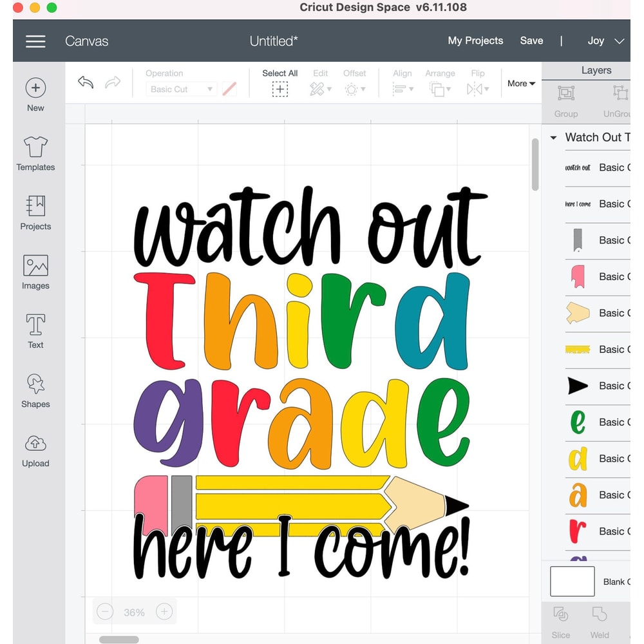Open the More options dropdown
This screenshot has width=644, height=644.
pyautogui.click(x=520, y=83)
